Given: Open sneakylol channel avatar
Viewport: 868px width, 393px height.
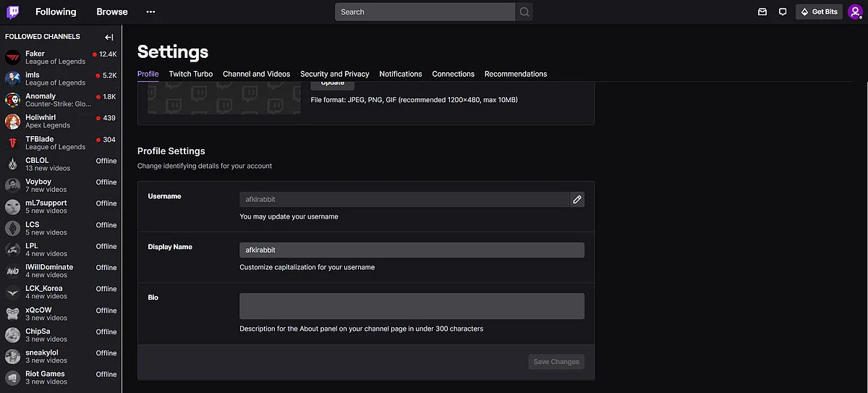Looking at the screenshot, I should pos(13,356).
